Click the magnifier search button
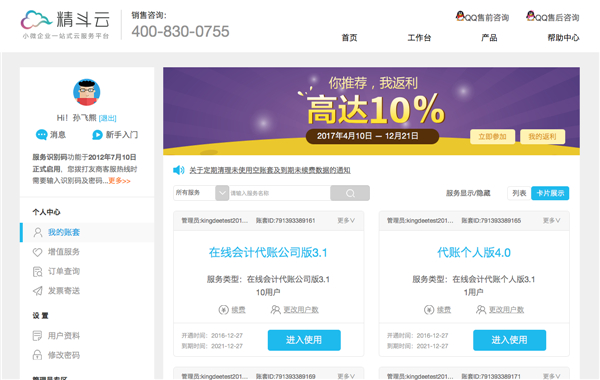 tap(350, 193)
